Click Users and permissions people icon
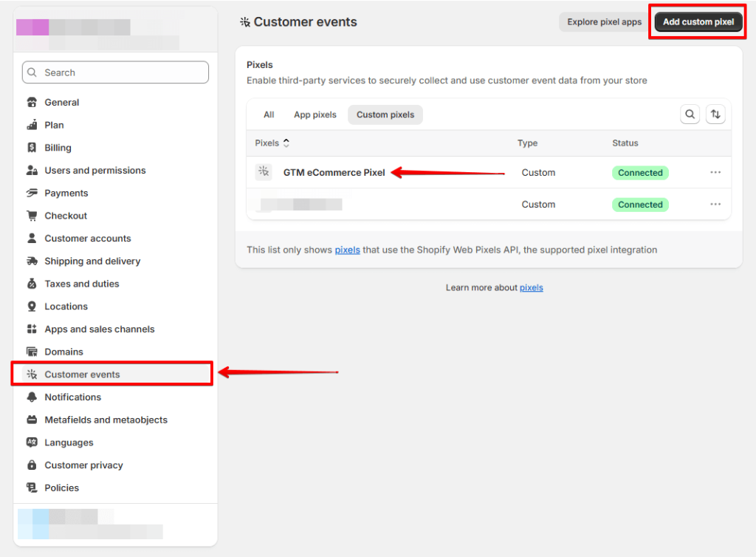Viewport: 756px width, 557px height. (32, 170)
